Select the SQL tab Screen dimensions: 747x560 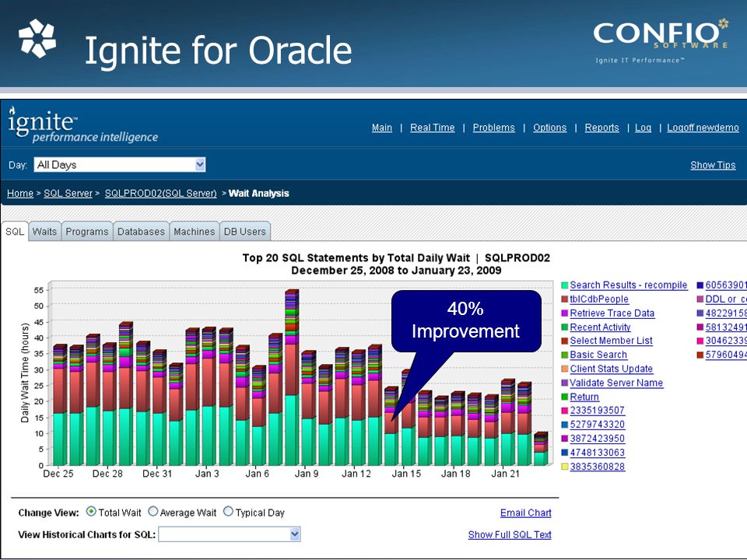[15, 232]
